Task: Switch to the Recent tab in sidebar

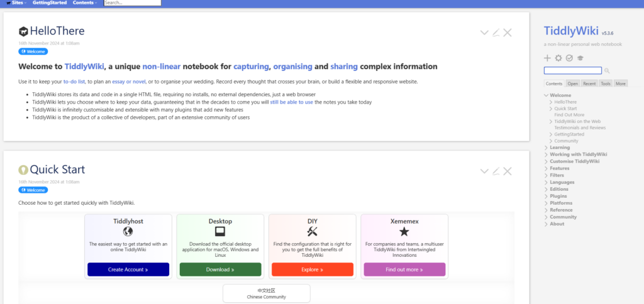Action: point(589,83)
